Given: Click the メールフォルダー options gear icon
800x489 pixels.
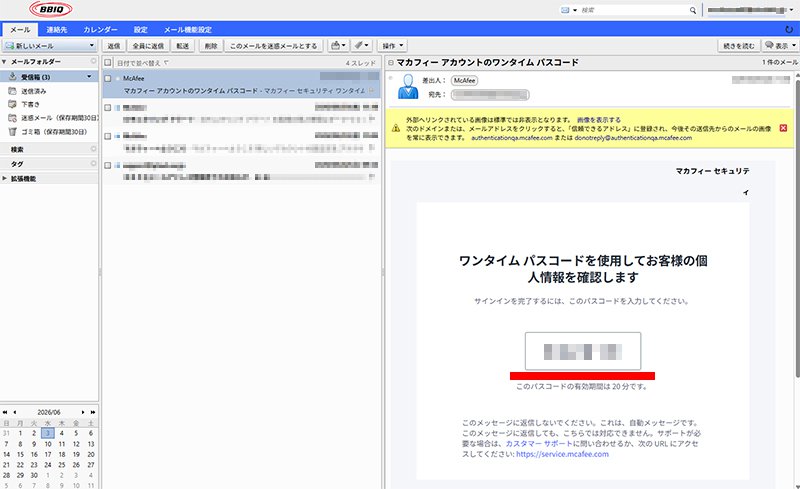Looking at the screenshot, I should pyautogui.click(x=93, y=61).
